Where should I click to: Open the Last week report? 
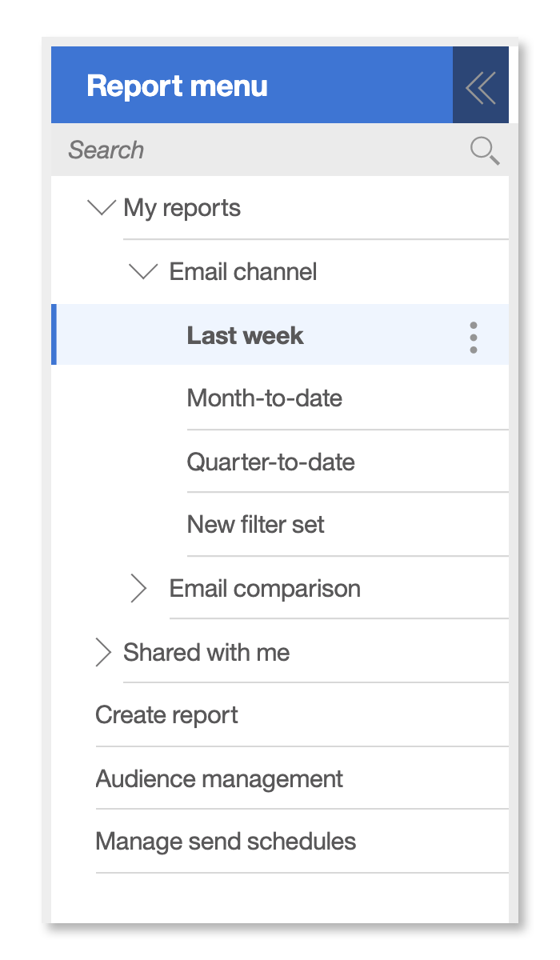[x=245, y=335]
